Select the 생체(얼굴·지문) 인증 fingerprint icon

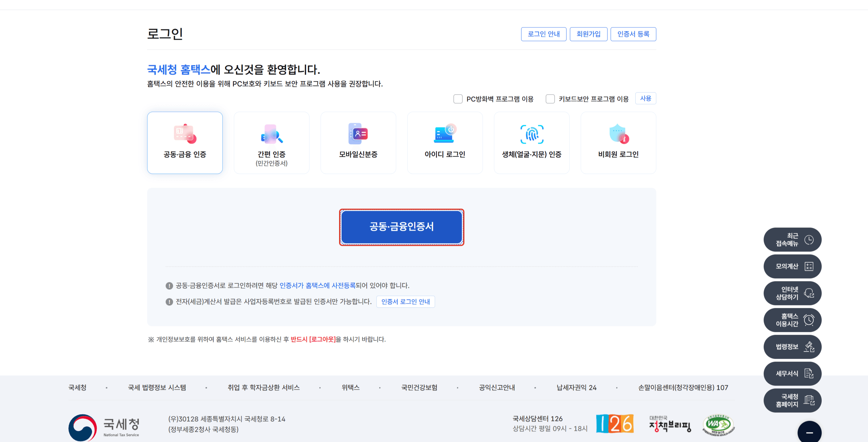(532, 134)
